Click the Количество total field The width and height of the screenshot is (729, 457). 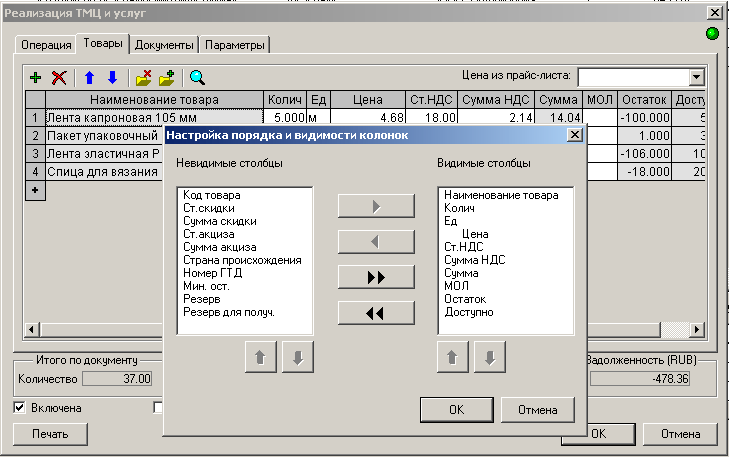[117, 379]
